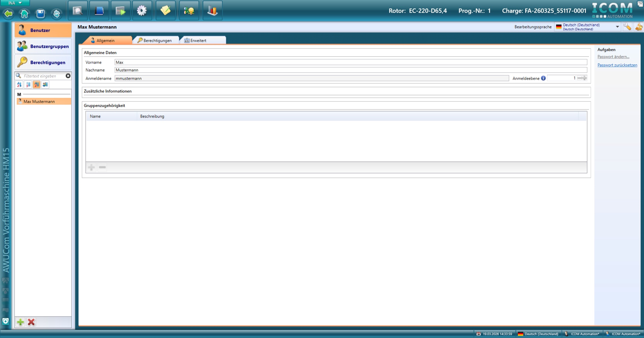Click the Charge FA-260325_55117-0001 label
This screenshot has height=338, width=644.
coord(544,11)
